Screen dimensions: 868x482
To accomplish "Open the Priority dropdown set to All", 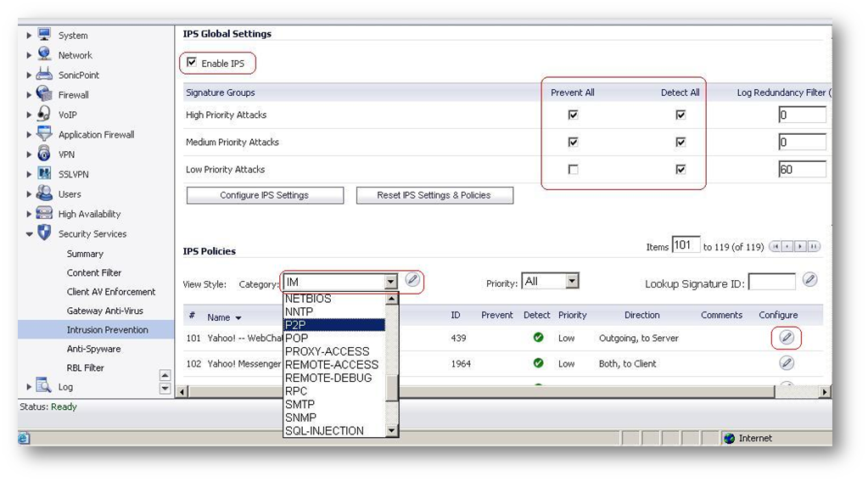I will point(572,281).
